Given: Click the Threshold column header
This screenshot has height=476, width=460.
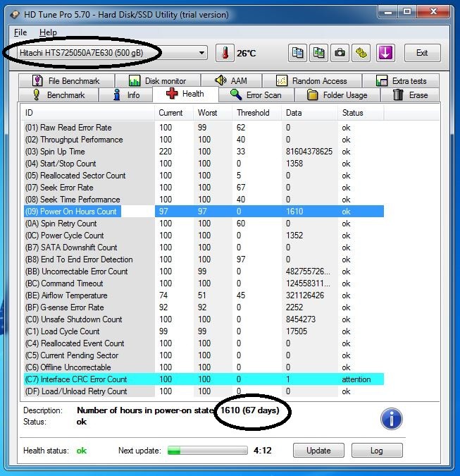Looking at the screenshot, I should click(x=257, y=113).
